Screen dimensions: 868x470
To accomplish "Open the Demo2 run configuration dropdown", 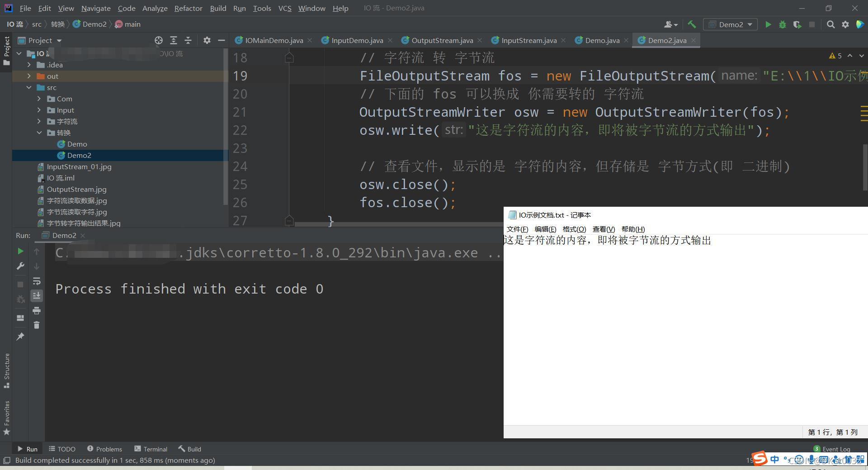I will point(731,24).
